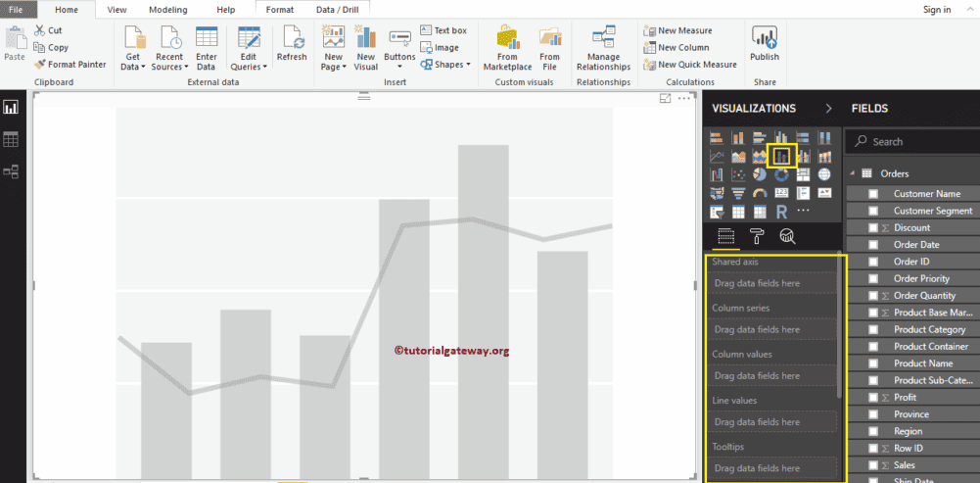The width and height of the screenshot is (980, 483).
Task: Select the Clustered column chart visual
Action: click(781, 137)
